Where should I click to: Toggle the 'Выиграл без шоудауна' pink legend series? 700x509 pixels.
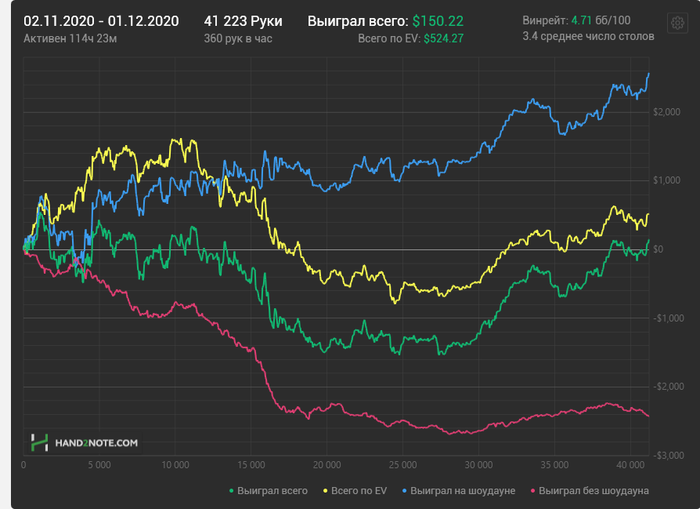pos(589,491)
